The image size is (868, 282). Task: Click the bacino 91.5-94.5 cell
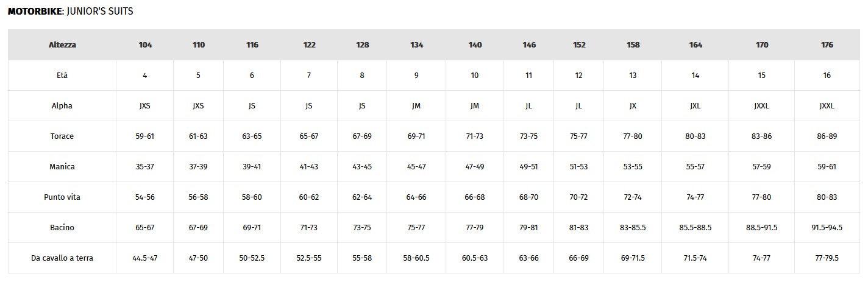click(827, 228)
